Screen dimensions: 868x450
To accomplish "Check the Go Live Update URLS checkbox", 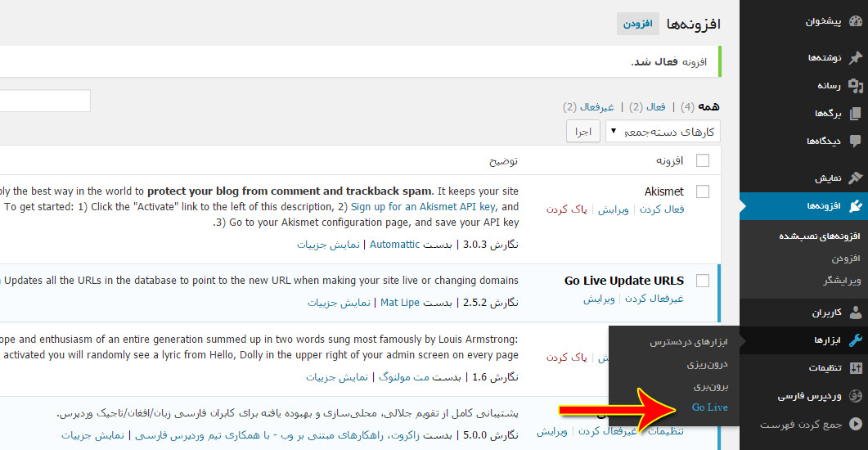I will click(x=703, y=281).
